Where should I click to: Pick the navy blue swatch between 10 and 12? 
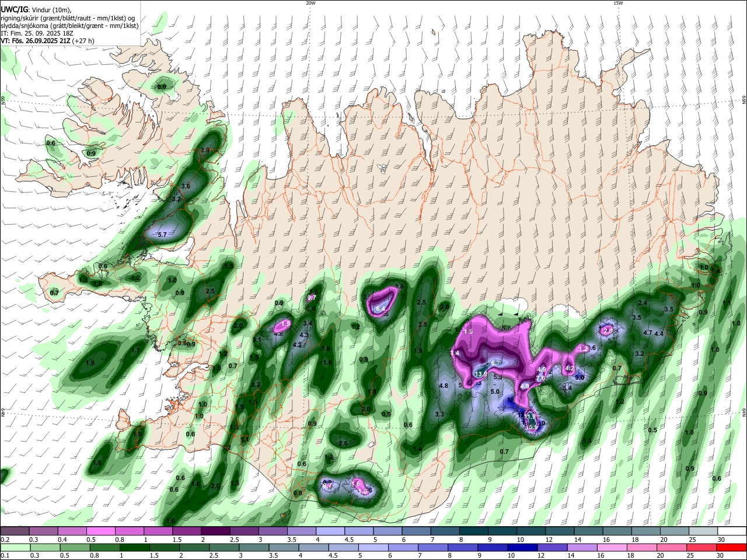(521, 547)
